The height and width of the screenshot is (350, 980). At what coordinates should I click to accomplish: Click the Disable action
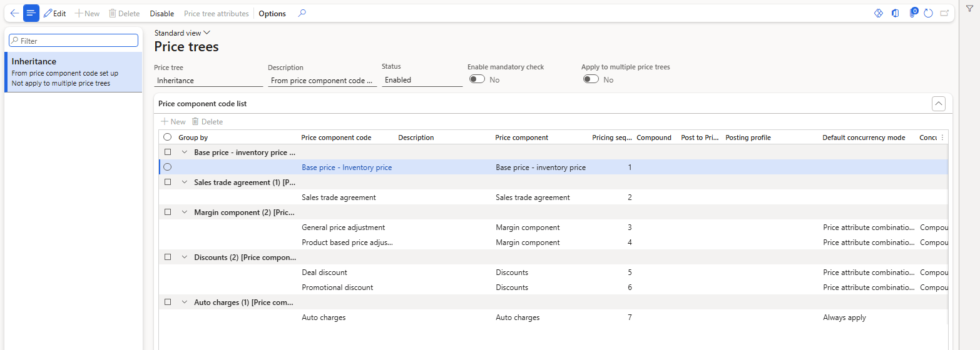coord(162,13)
